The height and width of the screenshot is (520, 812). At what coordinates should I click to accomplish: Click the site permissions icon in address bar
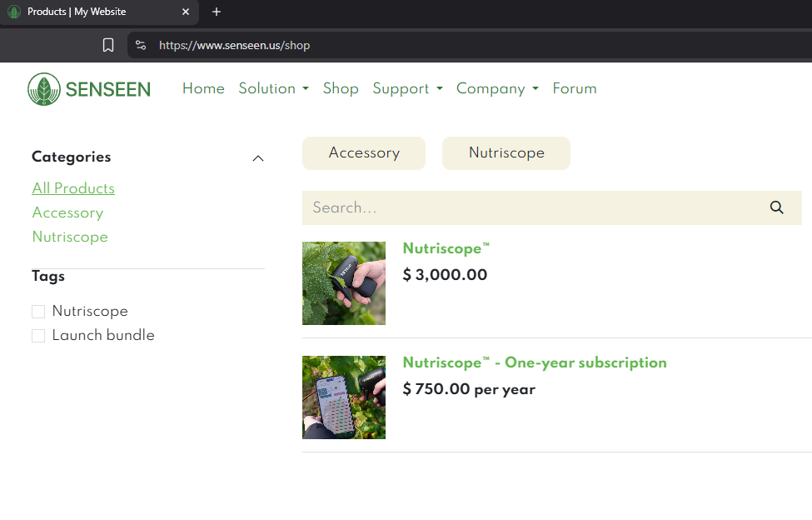coord(141,45)
